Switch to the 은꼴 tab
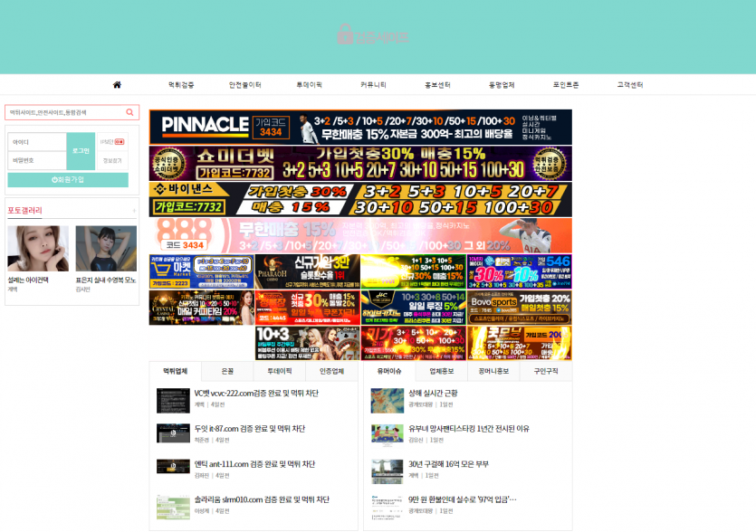This screenshot has height=532, width=756. tap(227, 371)
